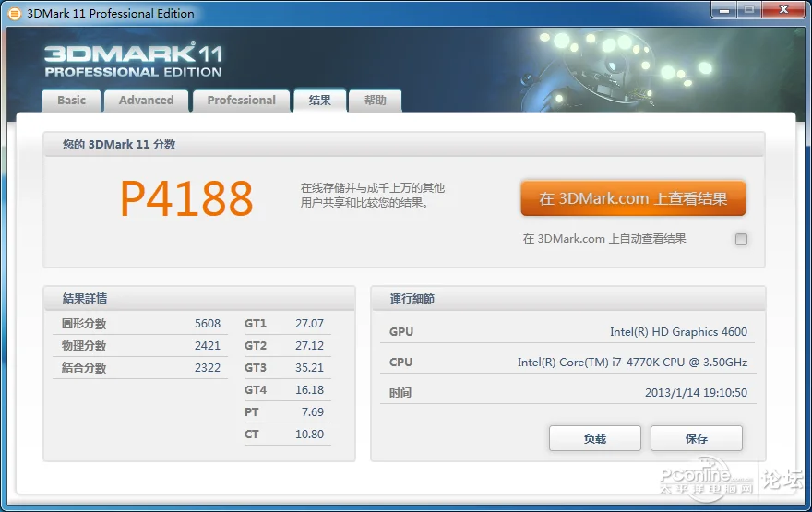The height and width of the screenshot is (512, 812).
Task: Close the 3DMark 11 window
Action: (784, 10)
